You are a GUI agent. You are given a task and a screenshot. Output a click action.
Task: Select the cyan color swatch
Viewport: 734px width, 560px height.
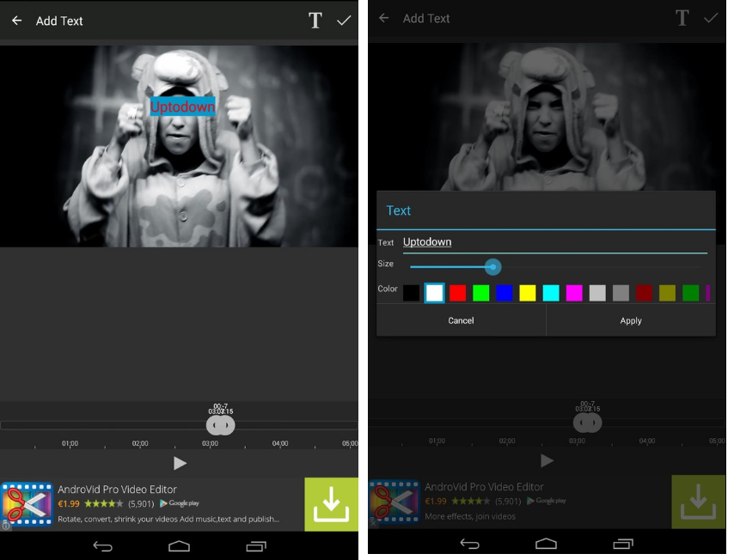point(551,293)
